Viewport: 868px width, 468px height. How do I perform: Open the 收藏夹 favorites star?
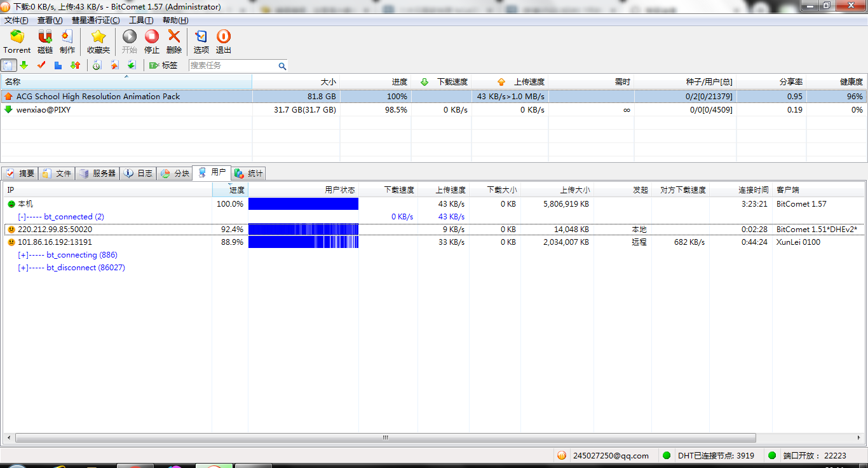coord(98,38)
